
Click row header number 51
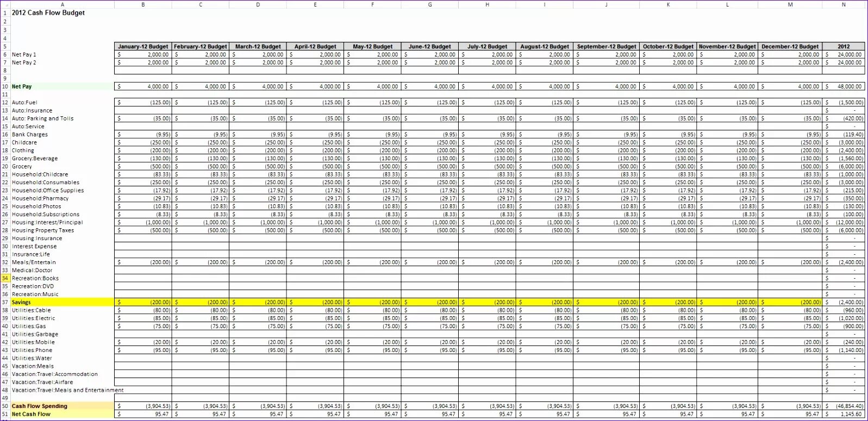tap(5, 414)
